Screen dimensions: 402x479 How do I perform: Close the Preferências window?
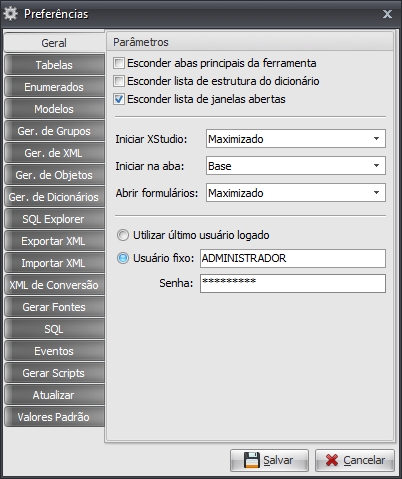tap(387, 14)
